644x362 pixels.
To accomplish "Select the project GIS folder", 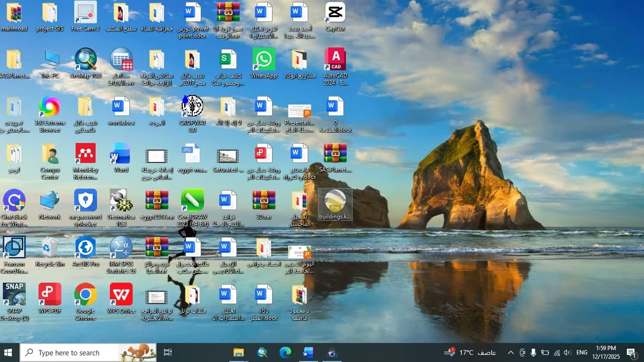I will pyautogui.click(x=50, y=17).
